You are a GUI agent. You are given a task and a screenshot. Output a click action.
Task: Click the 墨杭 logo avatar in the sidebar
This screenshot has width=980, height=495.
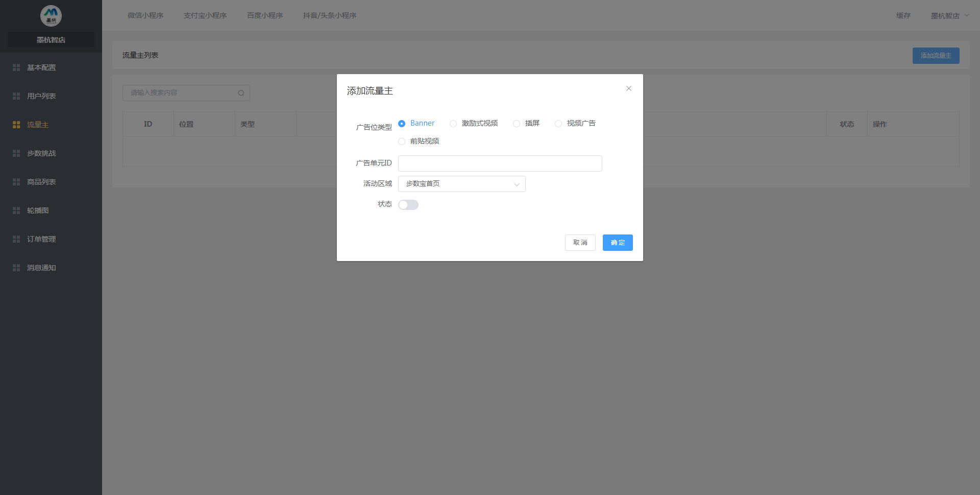pyautogui.click(x=51, y=16)
